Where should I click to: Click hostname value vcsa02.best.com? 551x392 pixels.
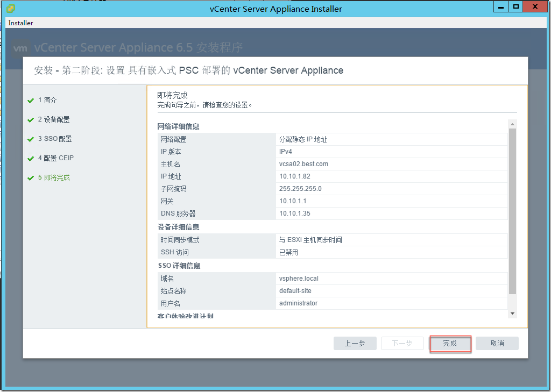303,164
